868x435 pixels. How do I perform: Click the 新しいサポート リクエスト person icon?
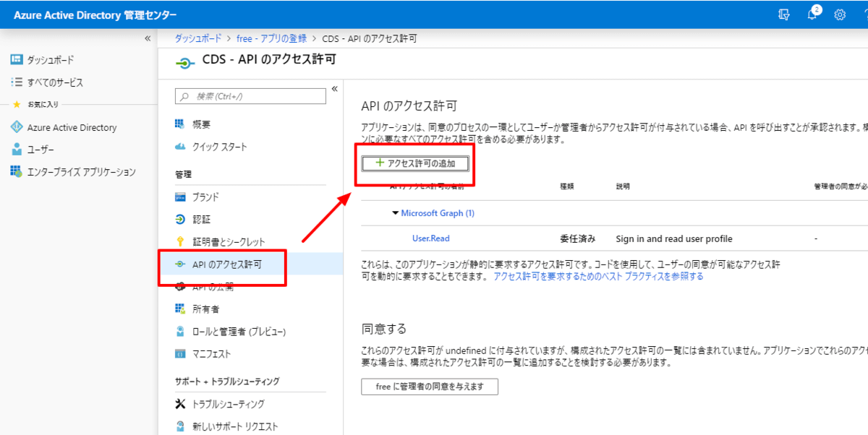[x=180, y=426]
